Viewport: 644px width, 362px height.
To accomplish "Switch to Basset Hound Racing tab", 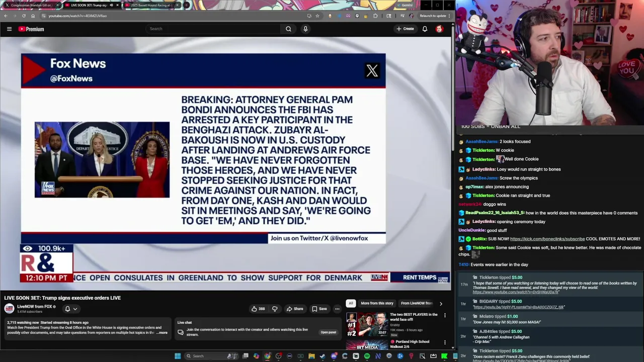I will tap(151, 5).
